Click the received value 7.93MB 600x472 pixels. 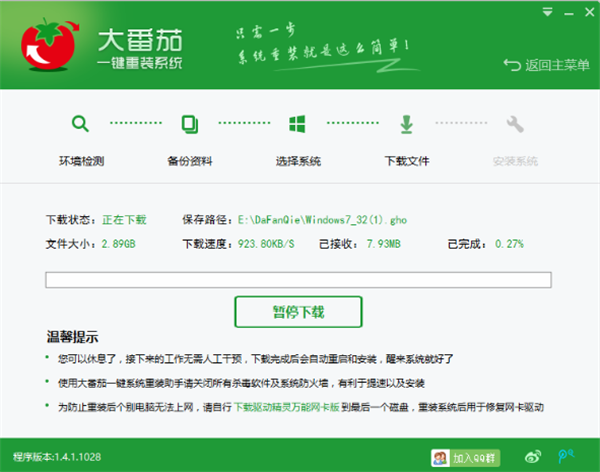click(383, 244)
